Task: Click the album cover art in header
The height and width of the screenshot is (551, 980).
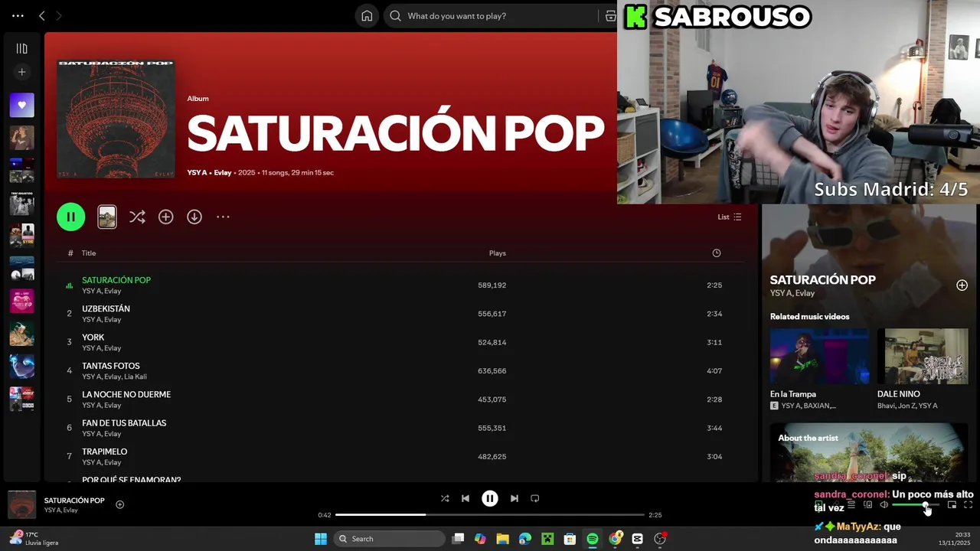Action: [x=116, y=119]
